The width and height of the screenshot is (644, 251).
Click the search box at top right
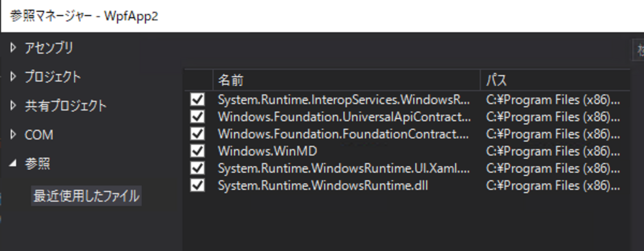pyautogui.click(x=638, y=50)
